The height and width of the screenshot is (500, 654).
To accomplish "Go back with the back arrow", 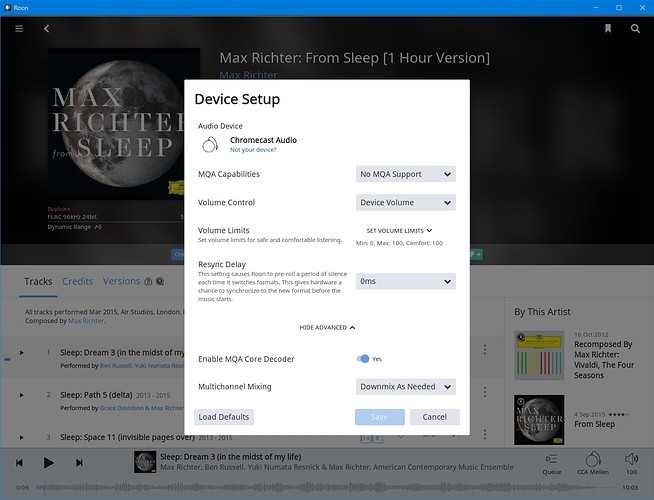I will click(x=46, y=28).
